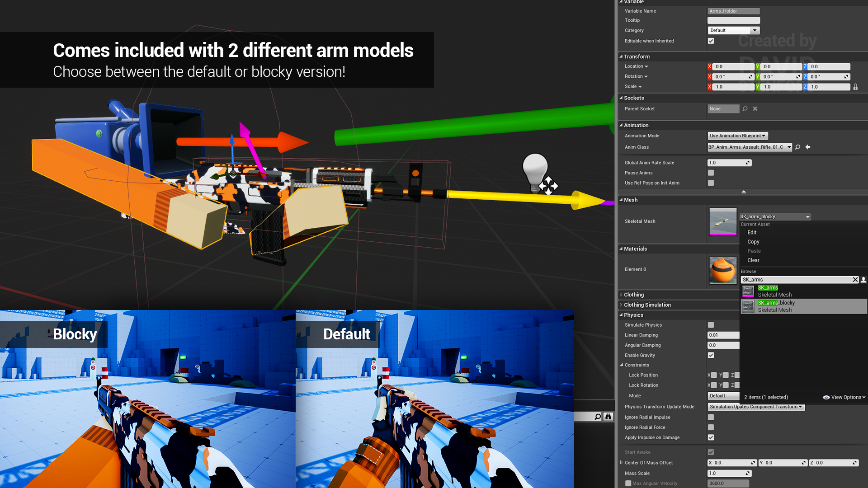Toggle Enable Gravity checkbox
Viewport: 868px width, 488px height.
(x=711, y=355)
